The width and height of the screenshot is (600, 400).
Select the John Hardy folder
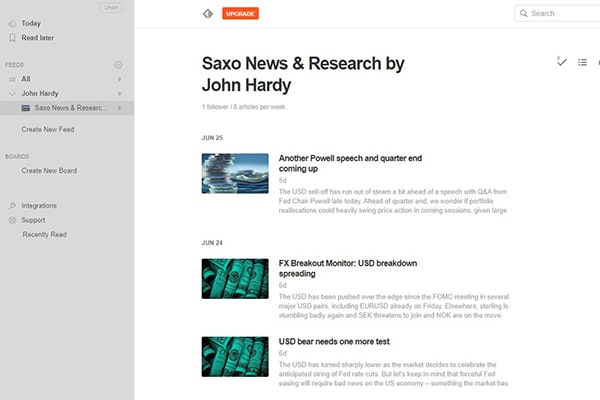[x=40, y=93]
